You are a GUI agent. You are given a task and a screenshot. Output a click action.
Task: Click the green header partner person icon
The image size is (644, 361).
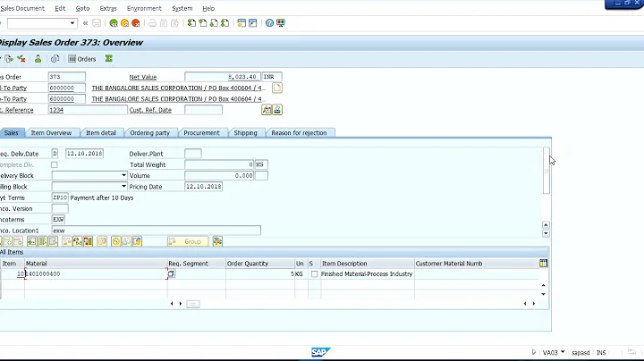(x=38, y=59)
